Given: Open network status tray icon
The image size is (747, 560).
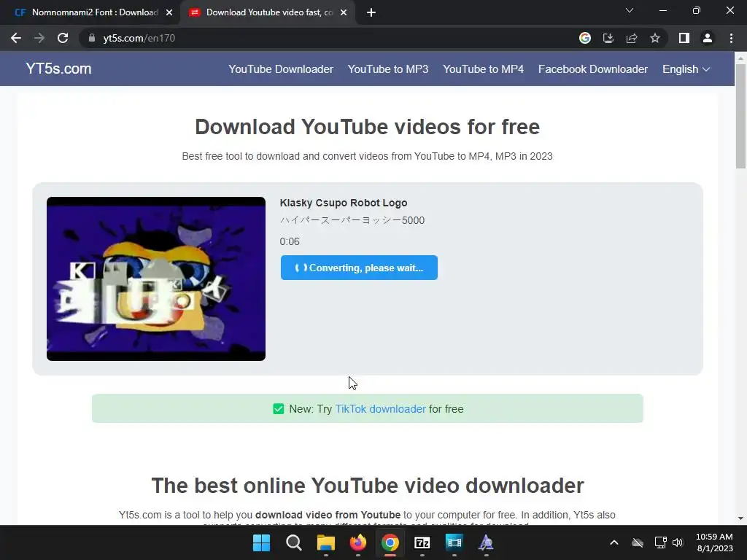Looking at the screenshot, I should coord(660,542).
